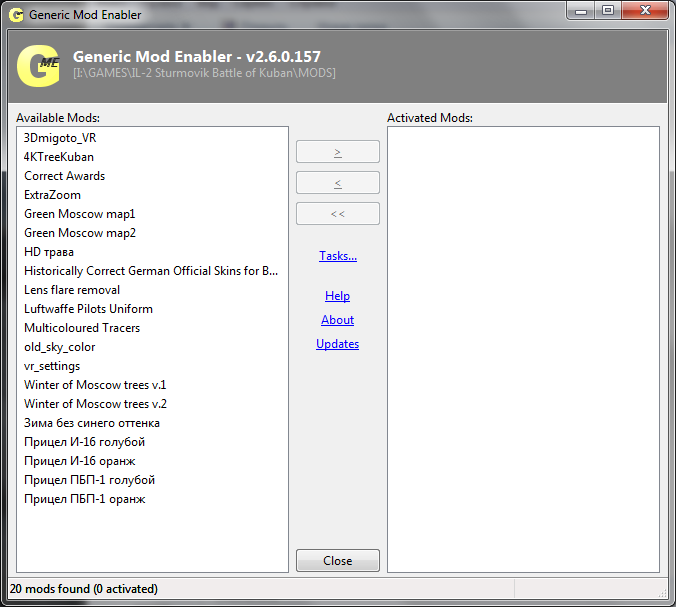Minimize the Generic Mod Enabler window
This screenshot has width=676, height=607.
point(581,10)
